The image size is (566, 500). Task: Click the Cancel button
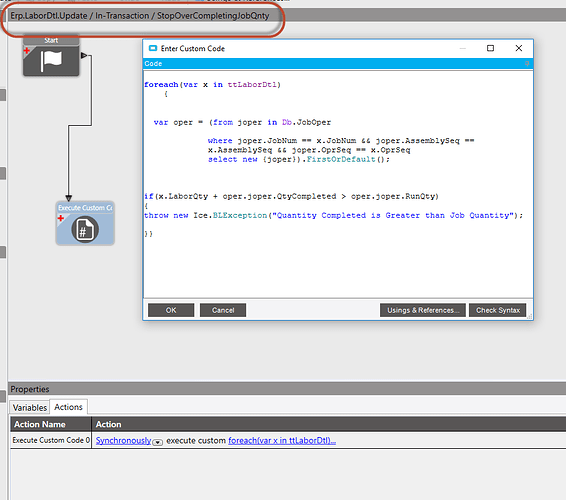point(223,310)
